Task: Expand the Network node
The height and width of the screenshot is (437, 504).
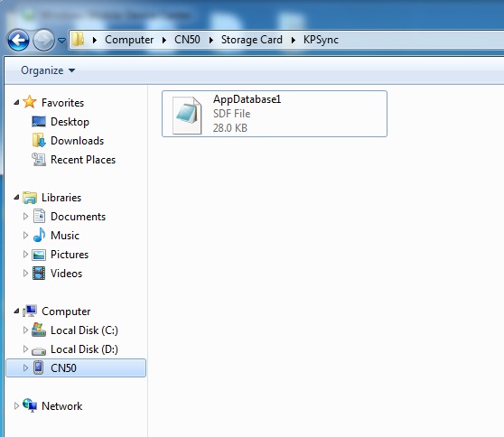Action: [x=16, y=405]
